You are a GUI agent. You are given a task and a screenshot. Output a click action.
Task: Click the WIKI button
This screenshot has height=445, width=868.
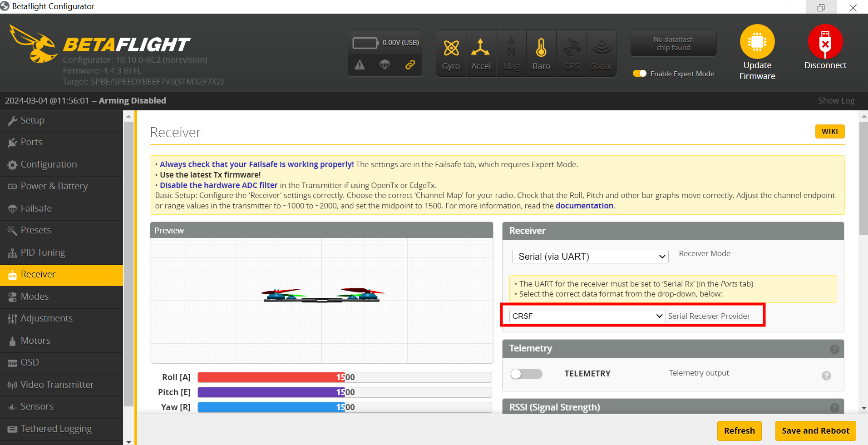pyautogui.click(x=830, y=131)
